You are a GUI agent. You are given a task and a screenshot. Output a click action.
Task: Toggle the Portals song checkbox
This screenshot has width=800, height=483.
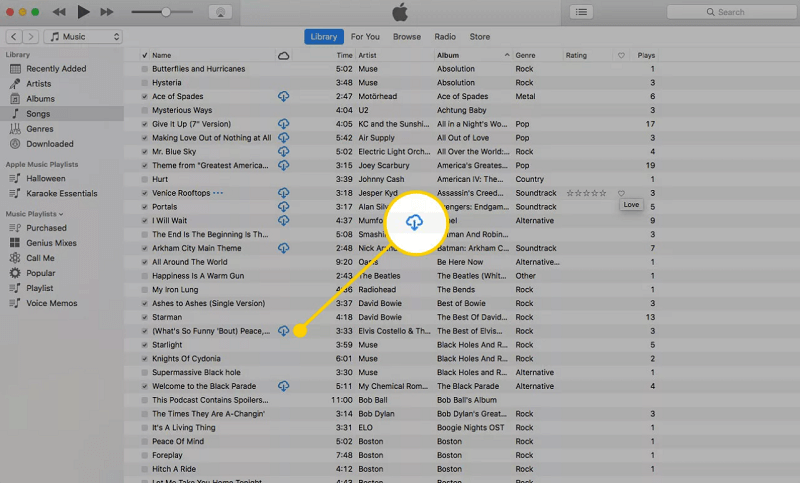pos(145,207)
